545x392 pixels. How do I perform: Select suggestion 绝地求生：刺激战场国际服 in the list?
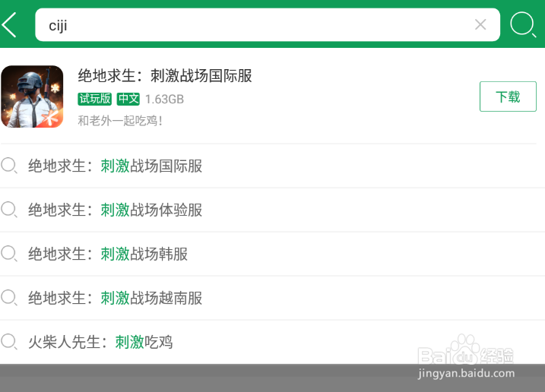pos(272,166)
